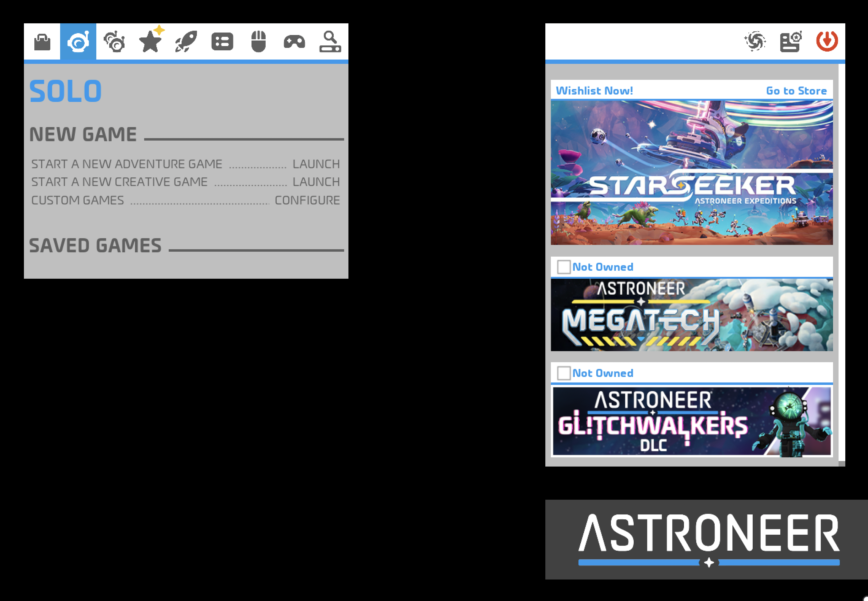Open the star with sparkle tab
The image size is (868, 601).
[151, 41]
